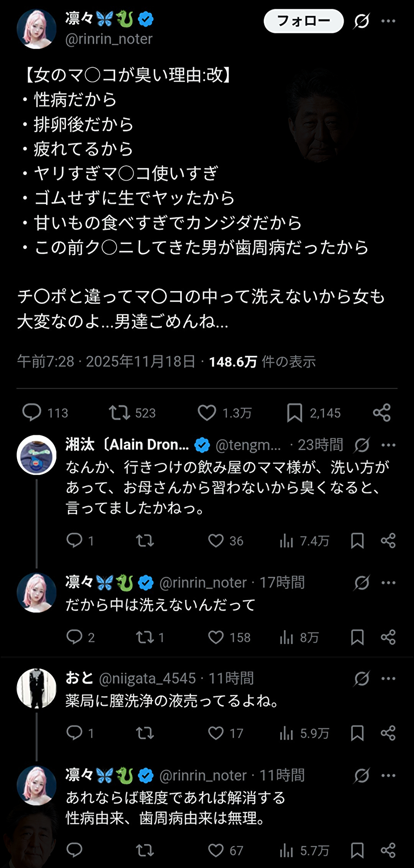Like 湘汰's reply with 36 likes
This screenshot has height=868, width=414.
216,540
